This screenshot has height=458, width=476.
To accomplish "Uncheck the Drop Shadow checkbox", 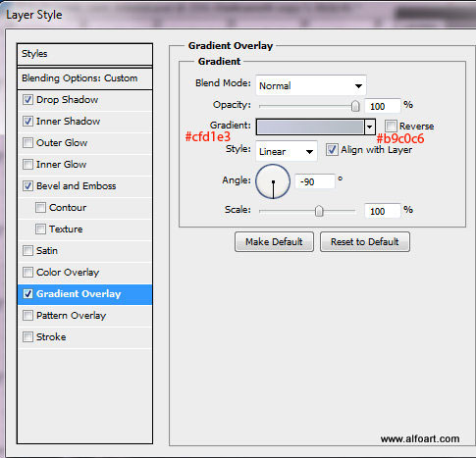I will [x=27, y=99].
